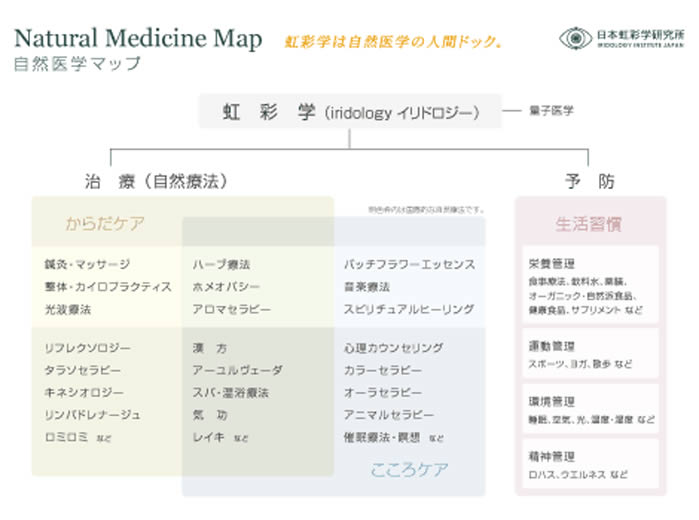Select 心理カウンセリング item
699x520 pixels.
tap(393, 348)
